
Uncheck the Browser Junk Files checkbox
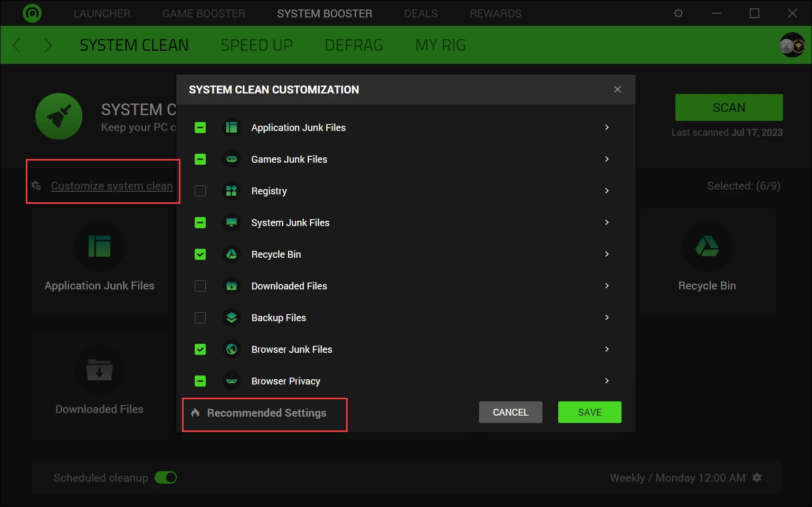pyautogui.click(x=200, y=349)
